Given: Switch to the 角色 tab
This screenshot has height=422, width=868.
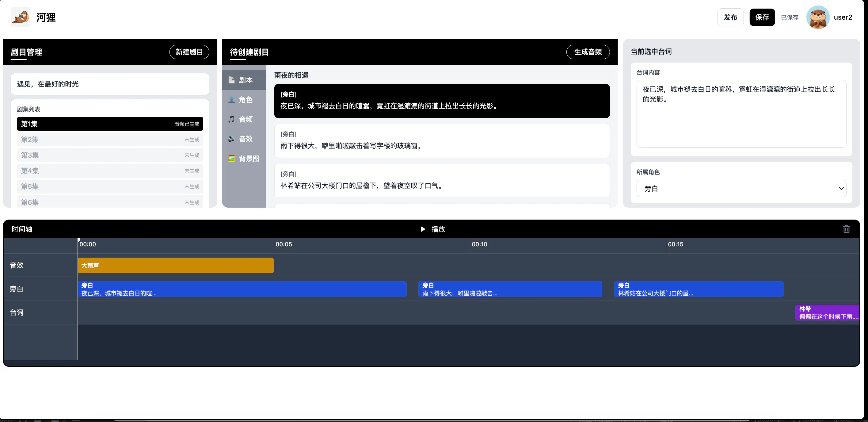Looking at the screenshot, I should [x=244, y=99].
